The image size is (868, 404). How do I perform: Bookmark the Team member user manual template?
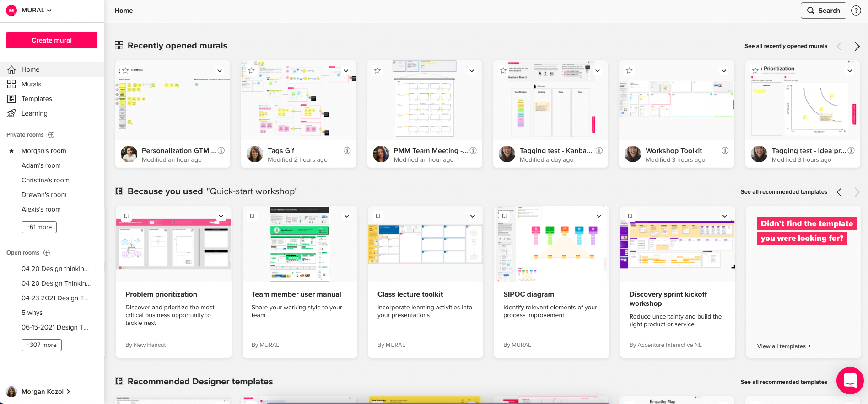[x=252, y=216]
